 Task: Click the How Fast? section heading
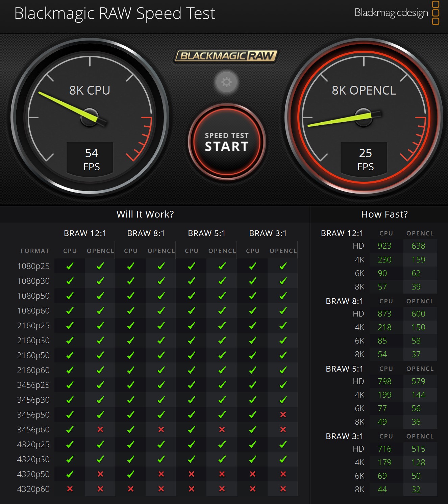(384, 214)
